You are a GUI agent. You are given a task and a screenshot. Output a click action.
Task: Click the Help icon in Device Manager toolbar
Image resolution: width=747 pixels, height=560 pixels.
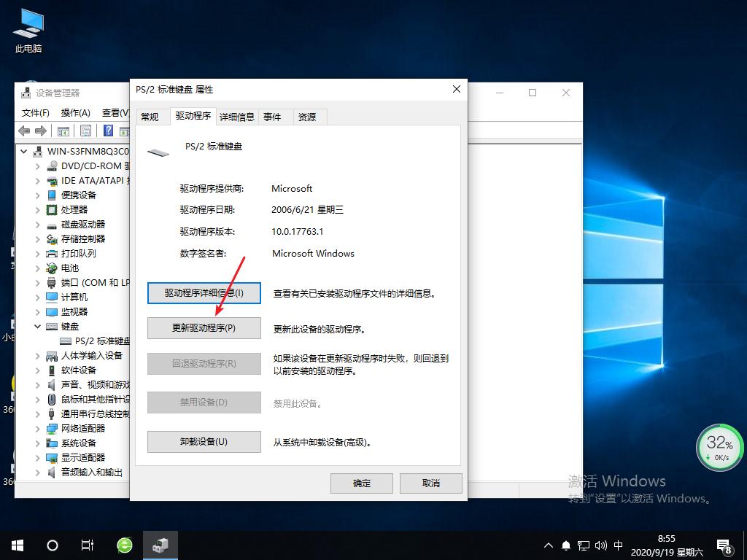point(107,130)
